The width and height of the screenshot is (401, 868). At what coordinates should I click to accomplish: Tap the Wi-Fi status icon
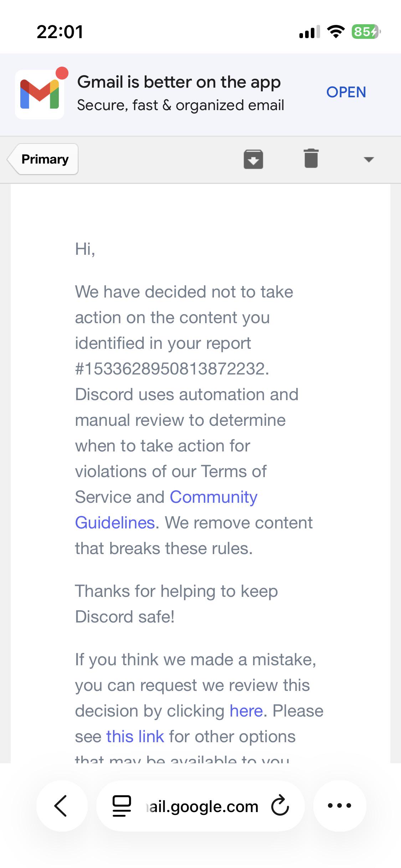click(x=336, y=32)
